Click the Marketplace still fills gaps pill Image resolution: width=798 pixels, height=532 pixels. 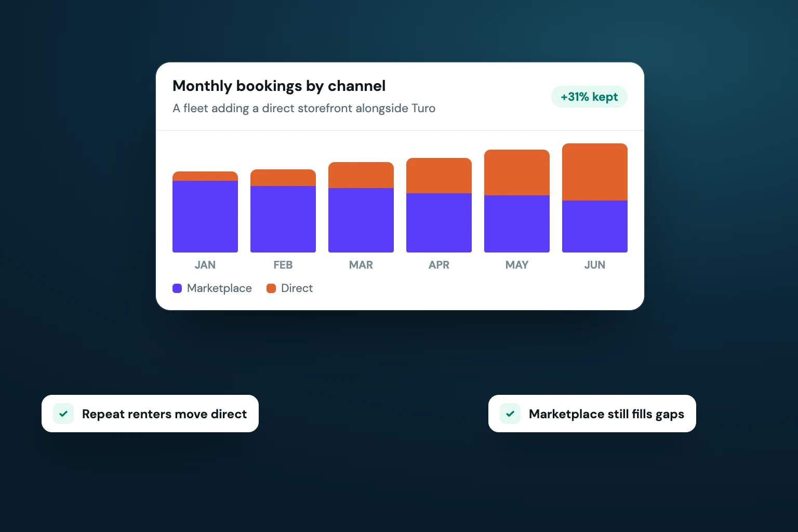pyautogui.click(x=592, y=414)
